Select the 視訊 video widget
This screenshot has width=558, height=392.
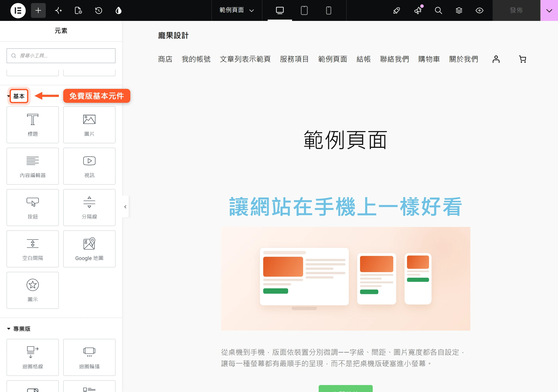click(x=89, y=166)
